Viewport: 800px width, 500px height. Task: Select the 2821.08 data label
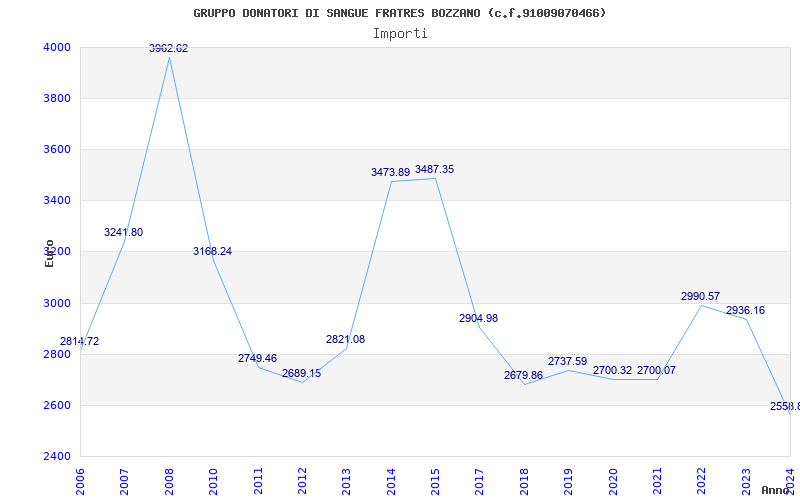pos(345,339)
